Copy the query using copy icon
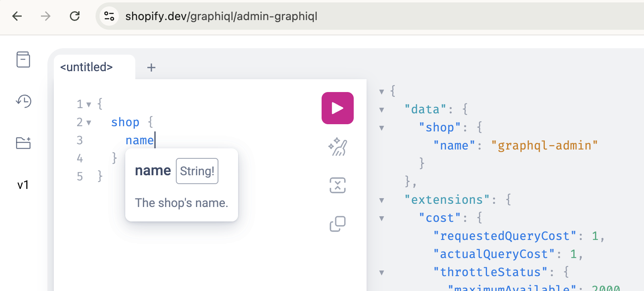This screenshot has width=644, height=291. pyautogui.click(x=337, y=224)
